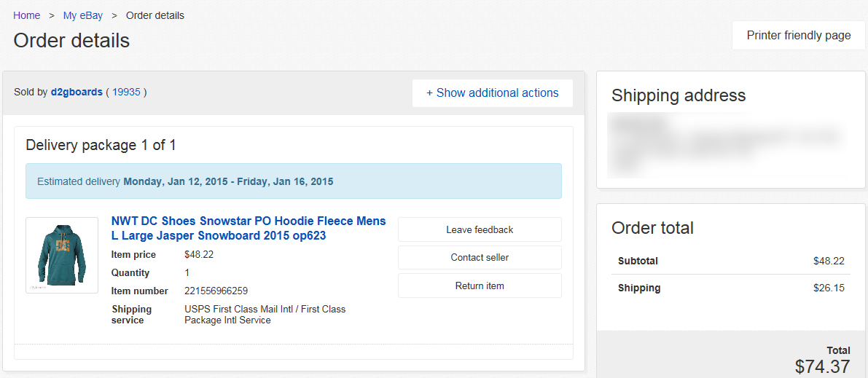Open NWT DC Shoes Snowstar hoodie listing title
The width and height of the screenshot is (868, 378).
coord(249,229)
